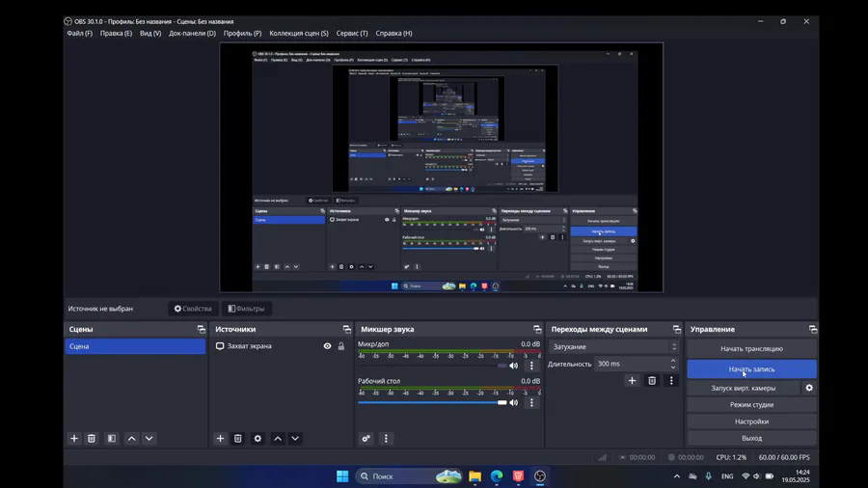The width and height of the screenshot is (868, 488).
Task: Click OBS Studio icon in the taskbar
Action: (x=540, y=476)
